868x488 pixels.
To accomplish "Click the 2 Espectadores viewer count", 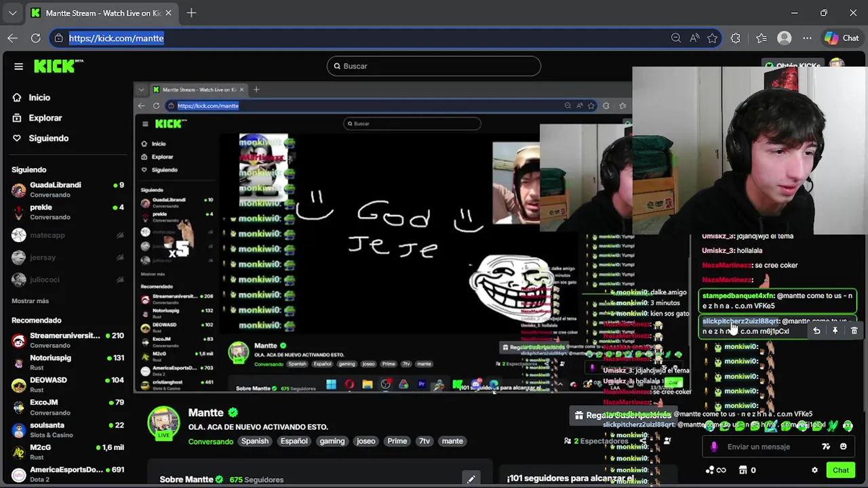I will coord(596,441).
